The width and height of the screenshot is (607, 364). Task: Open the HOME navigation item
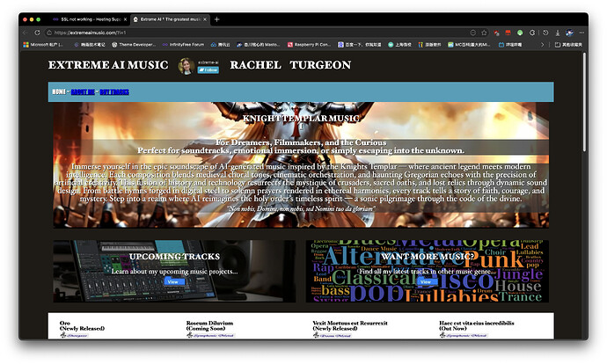59,91
